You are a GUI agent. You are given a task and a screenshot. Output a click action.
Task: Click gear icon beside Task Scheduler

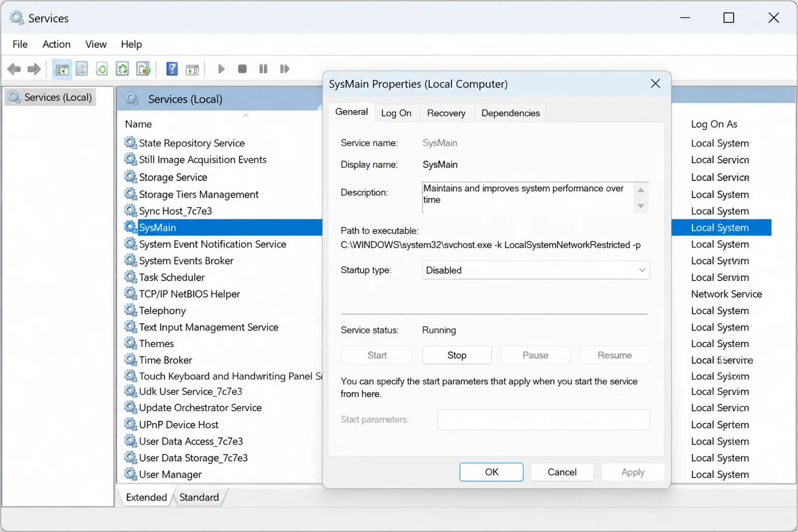(x=130, y=277)
